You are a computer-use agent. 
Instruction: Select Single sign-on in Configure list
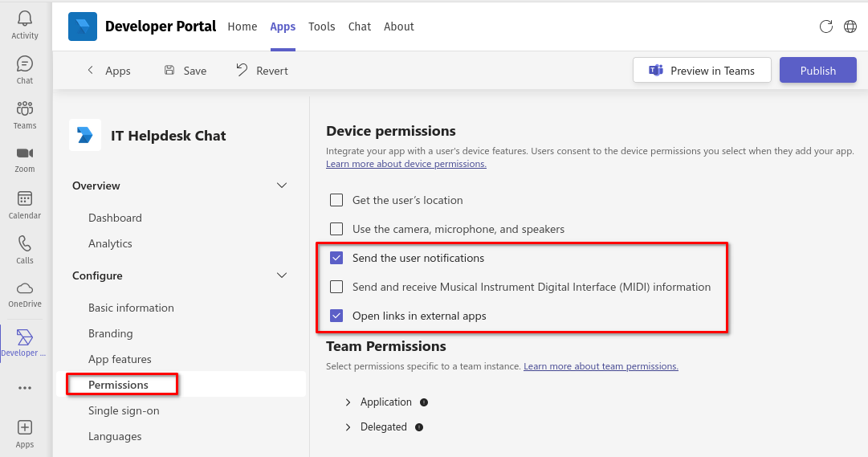124,410
